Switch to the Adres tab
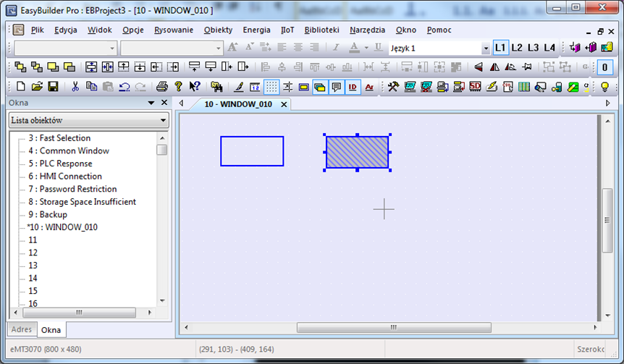 pyautogui.click(x=22, y=329)
